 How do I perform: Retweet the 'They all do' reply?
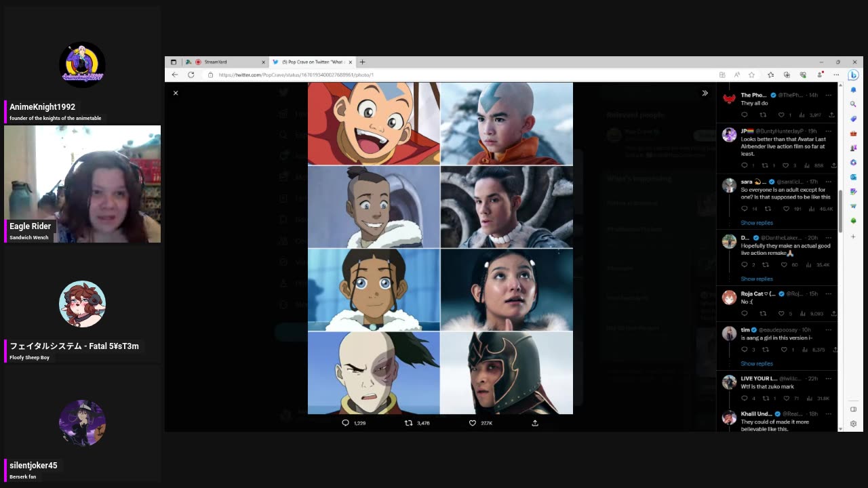tap(763, 115)
